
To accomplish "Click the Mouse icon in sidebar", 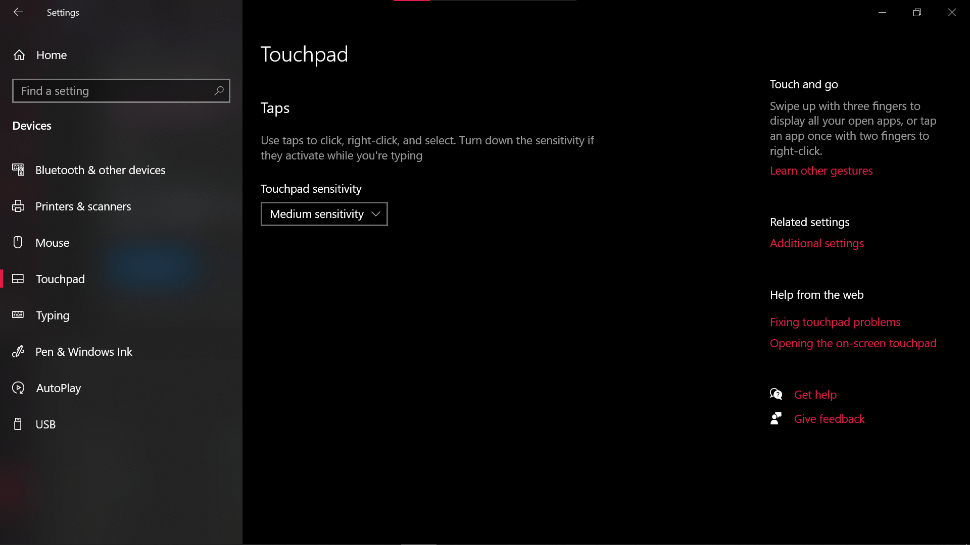I will pyautogui.click(x=18, y=243).
